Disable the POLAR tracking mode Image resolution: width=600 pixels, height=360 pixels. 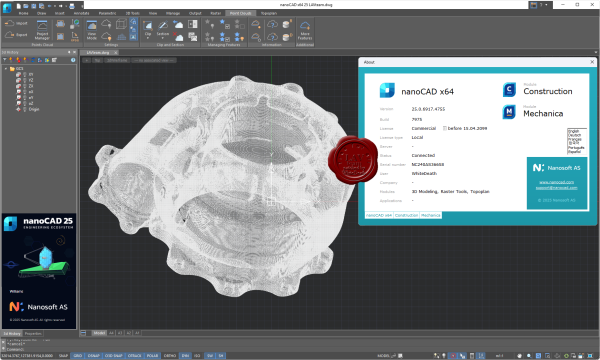152,355
